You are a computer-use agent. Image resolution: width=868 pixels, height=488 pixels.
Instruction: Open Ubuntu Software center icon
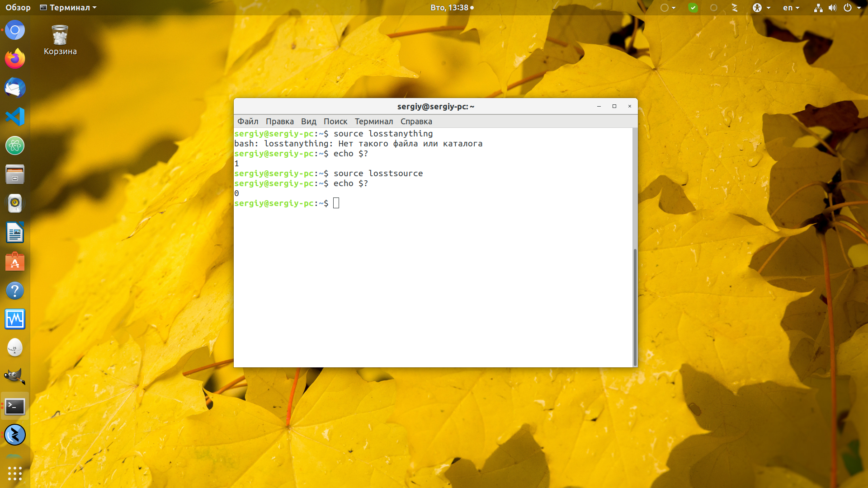click(x=15, y=261)
